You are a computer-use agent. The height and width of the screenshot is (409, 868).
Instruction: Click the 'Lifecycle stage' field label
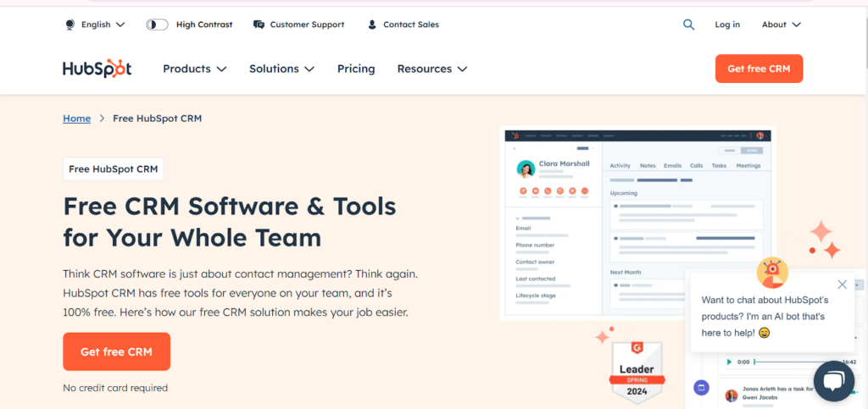click(536, 296)
